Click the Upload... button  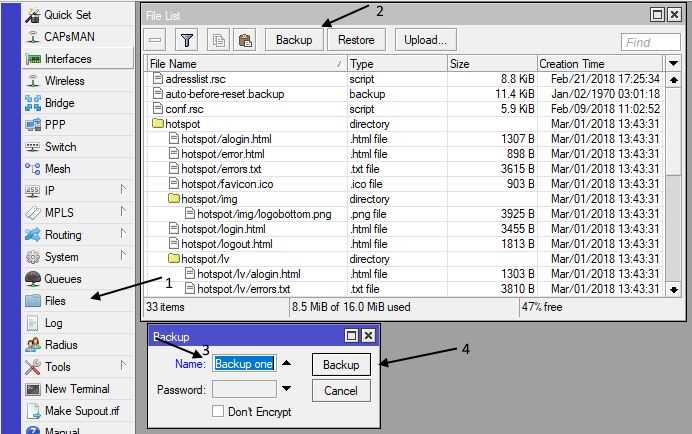click(426, 40)
